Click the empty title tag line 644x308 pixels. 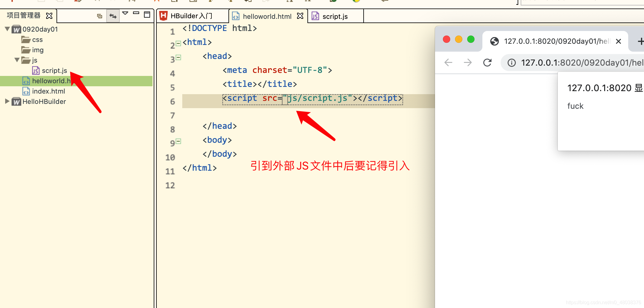coord(260,84)
